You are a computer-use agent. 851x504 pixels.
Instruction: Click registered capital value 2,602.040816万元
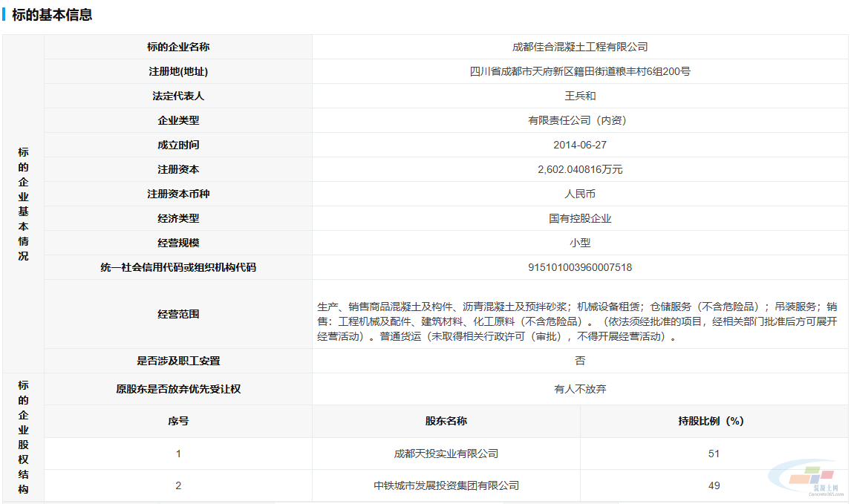580,169
